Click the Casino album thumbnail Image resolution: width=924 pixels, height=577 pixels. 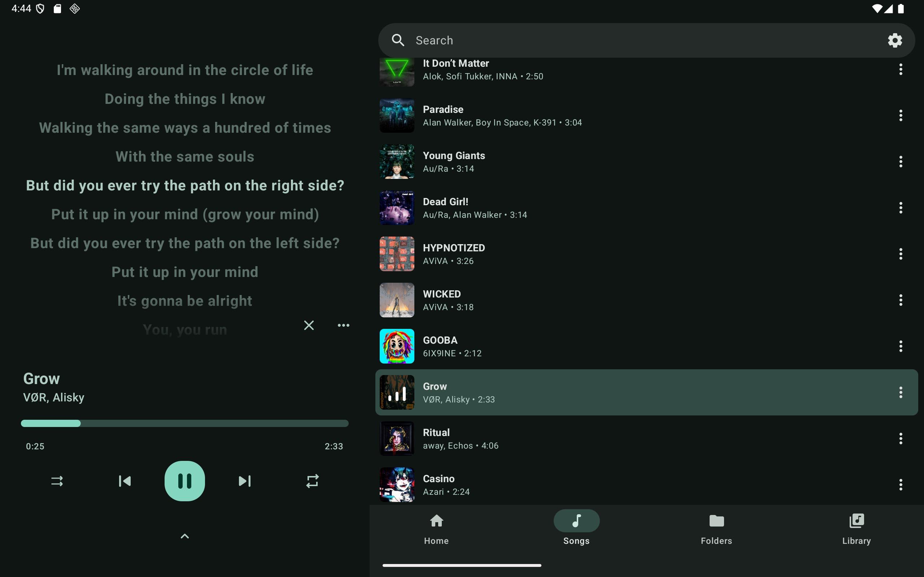tap(397, 485)
